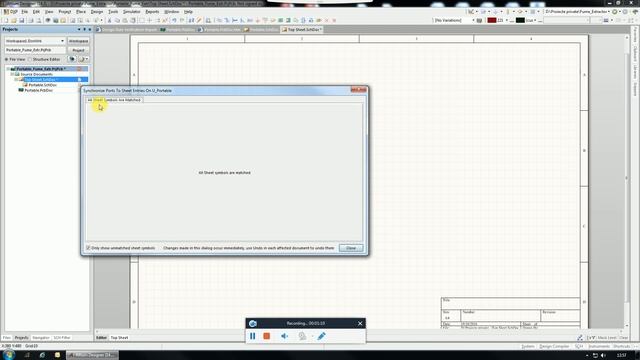The width and height of the screenshot is (640, 360).
Task: Click the Undo arrow icon
Action: point(174,20)
